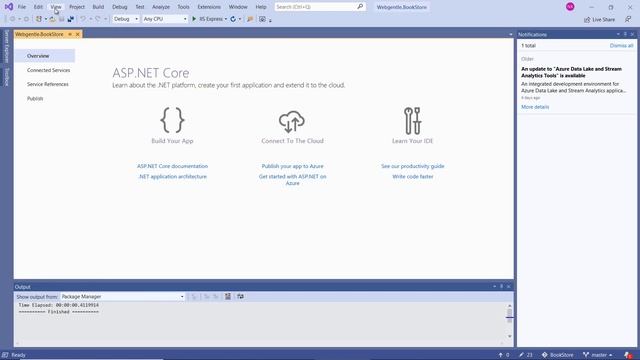Click the Send Feedback icon
640x360 pixels.
628,19
